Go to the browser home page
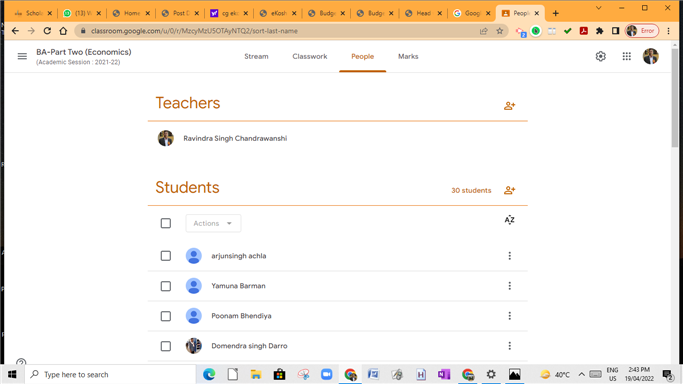This screenshot has height=384, width=683. tap(63, 31)
